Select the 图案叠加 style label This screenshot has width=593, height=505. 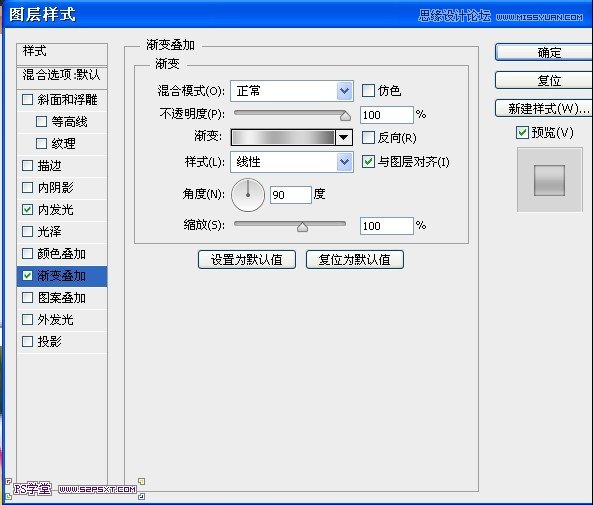click(x=61, y=297)
